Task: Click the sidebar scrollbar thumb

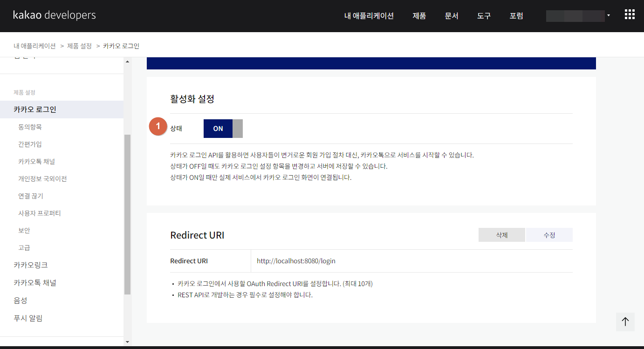Action: (x=128, y=214)
